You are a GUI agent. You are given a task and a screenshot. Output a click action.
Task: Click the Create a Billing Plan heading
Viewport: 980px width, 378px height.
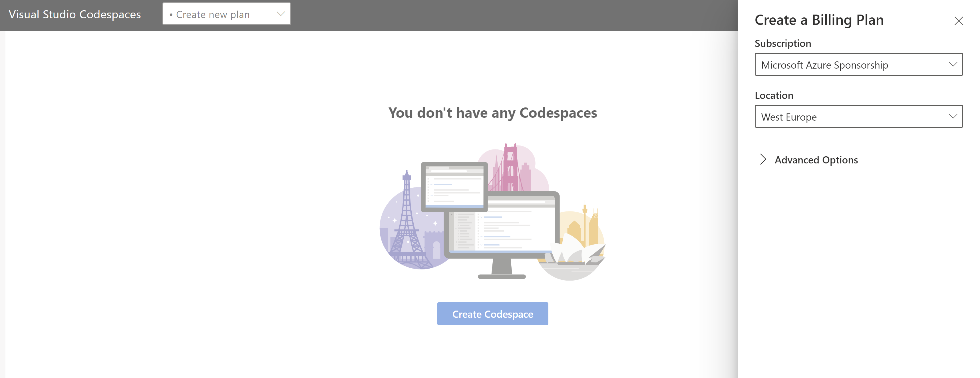[x=819, y=20]
